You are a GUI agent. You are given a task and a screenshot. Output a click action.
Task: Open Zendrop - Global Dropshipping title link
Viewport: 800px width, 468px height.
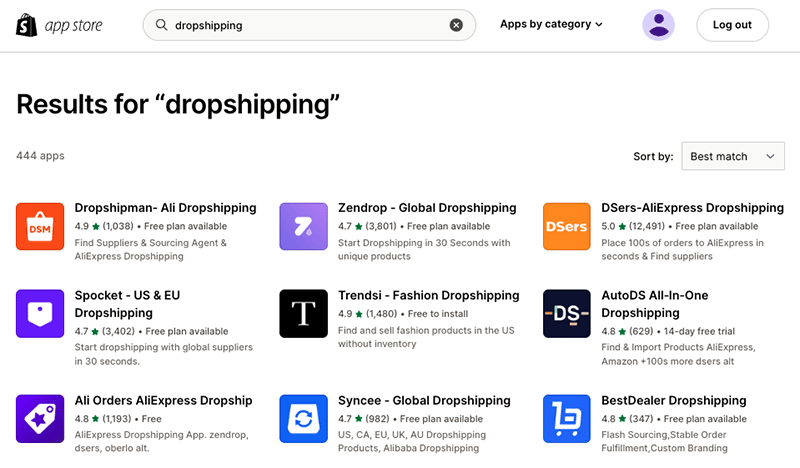click(427, 208)
